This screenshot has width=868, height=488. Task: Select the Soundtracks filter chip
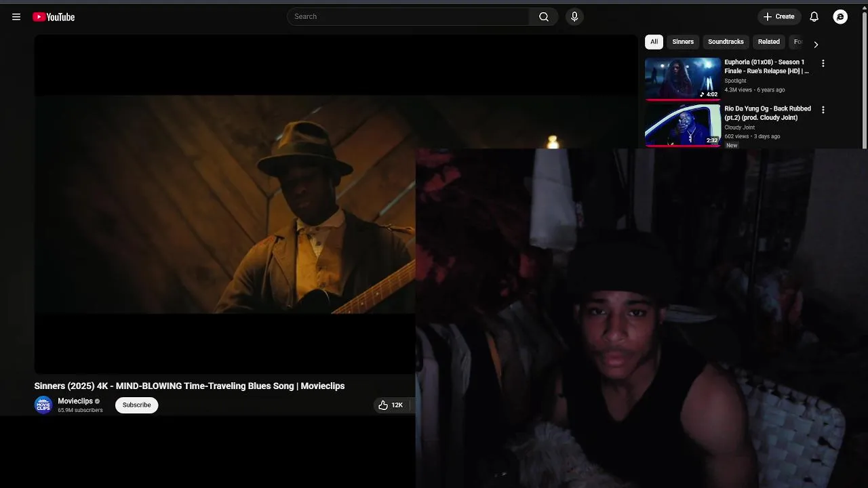pos(726,41)
